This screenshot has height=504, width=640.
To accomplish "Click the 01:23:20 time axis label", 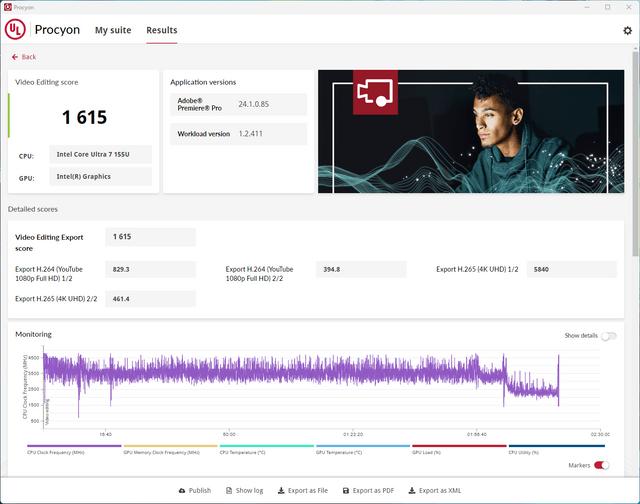I will tap(353, 434).
